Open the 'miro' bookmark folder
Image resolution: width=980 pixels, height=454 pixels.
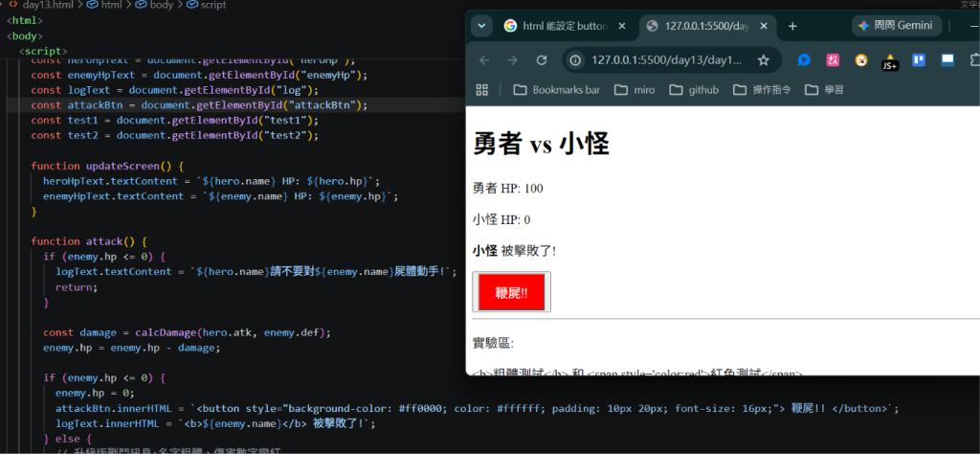click(635, 90)
